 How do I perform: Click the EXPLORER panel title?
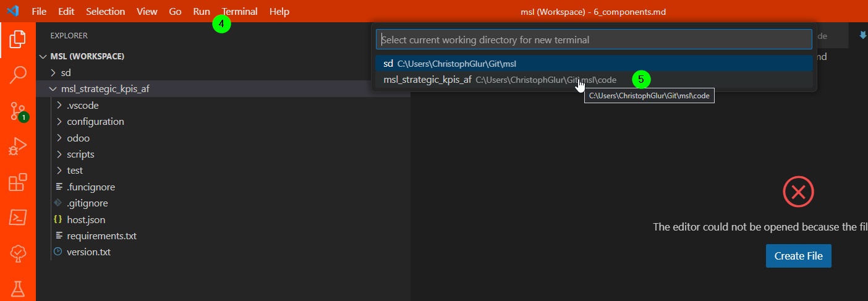pos(69,36)
